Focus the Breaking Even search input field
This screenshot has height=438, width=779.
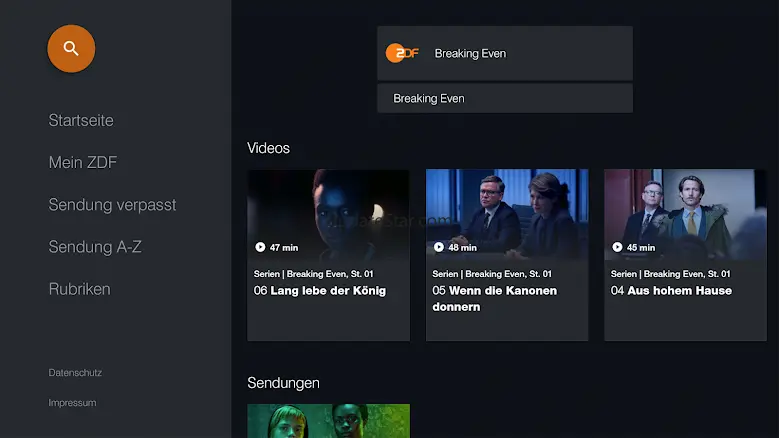click(x=505, y=53)
